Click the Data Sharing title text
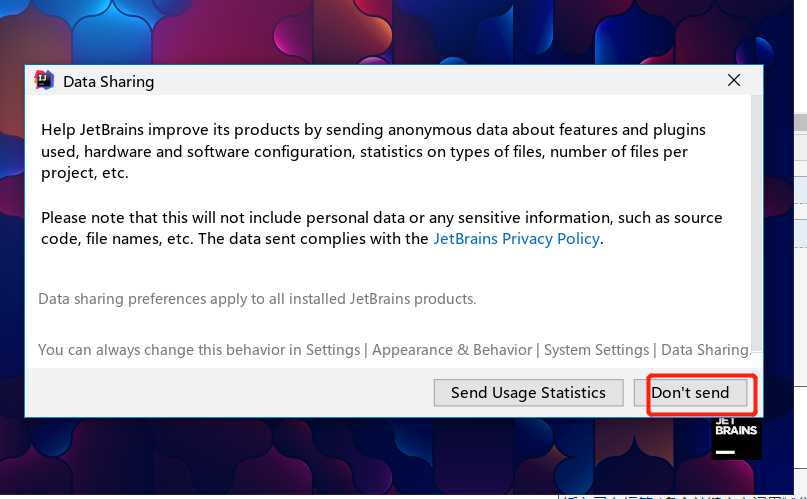Image resolution: width=807 pixels, height=499 pixels. click(x=109, y=82)
